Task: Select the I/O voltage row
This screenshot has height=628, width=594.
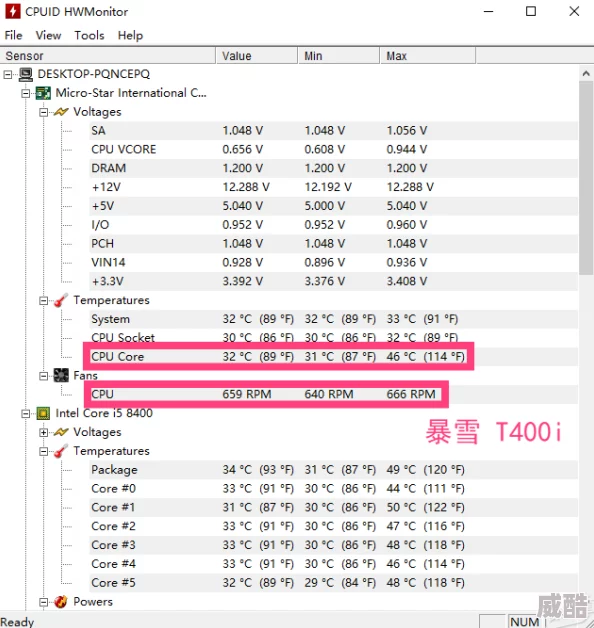Action: [x=333, y=225]
